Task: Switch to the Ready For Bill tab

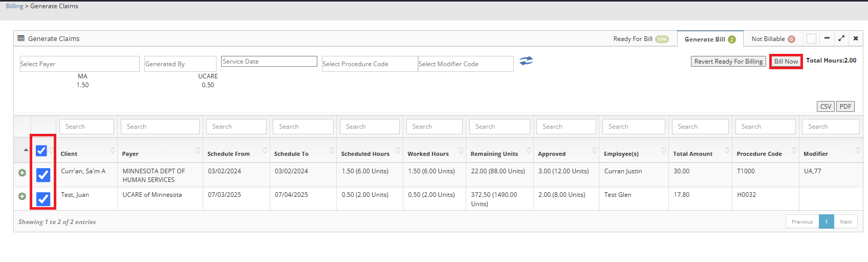Action: click(x=640, y=39)
